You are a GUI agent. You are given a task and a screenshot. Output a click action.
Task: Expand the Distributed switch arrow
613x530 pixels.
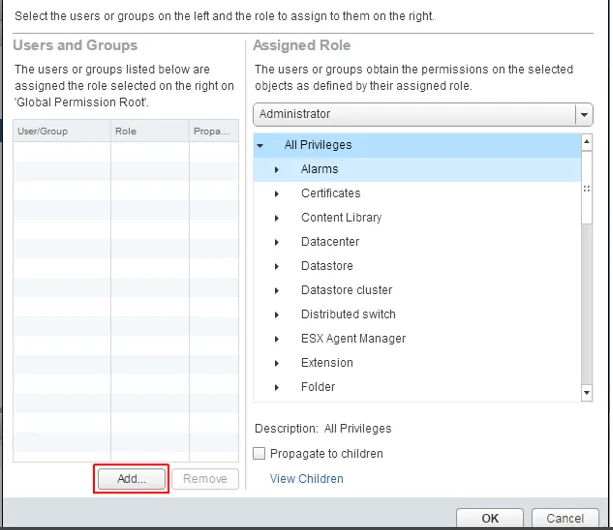click(277, 315)
